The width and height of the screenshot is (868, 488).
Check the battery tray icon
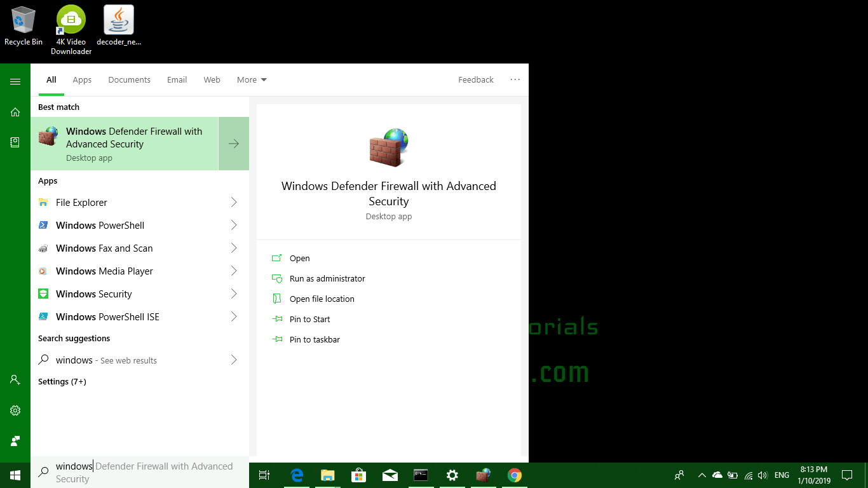[x=733, y=475]
